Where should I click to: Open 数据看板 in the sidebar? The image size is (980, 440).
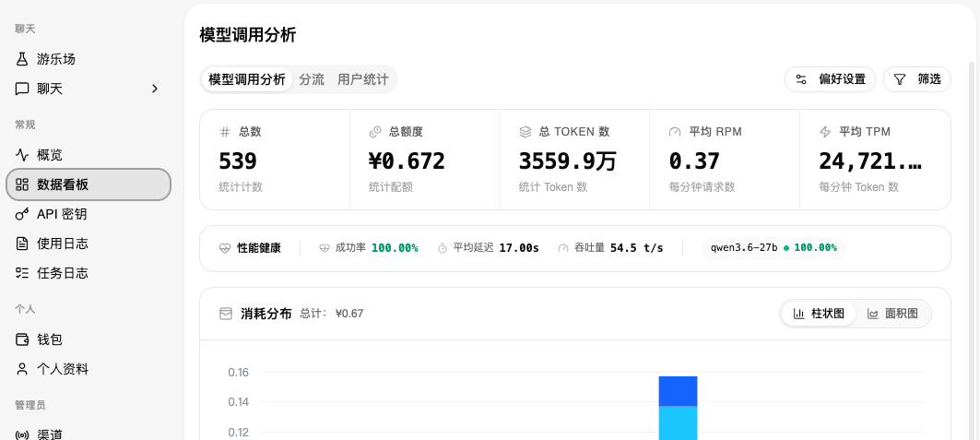(x=89, y=184)
